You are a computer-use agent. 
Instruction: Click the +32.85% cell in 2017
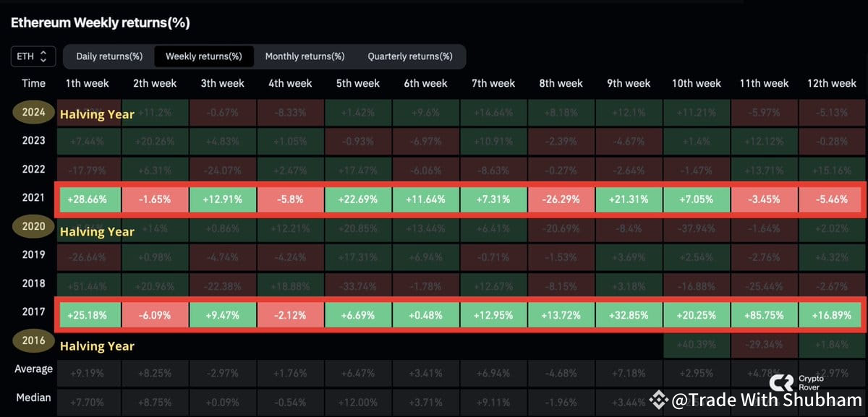[x=629, y=316]
